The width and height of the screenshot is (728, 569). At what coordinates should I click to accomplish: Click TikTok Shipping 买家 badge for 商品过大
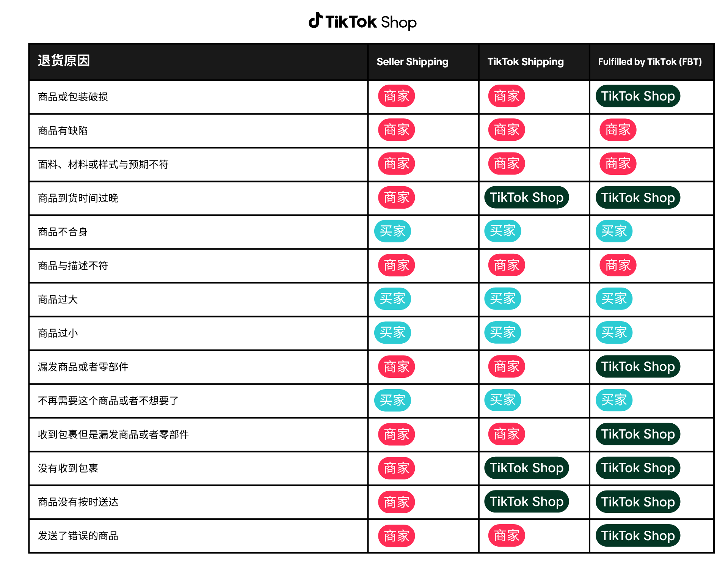coord(502,299)
